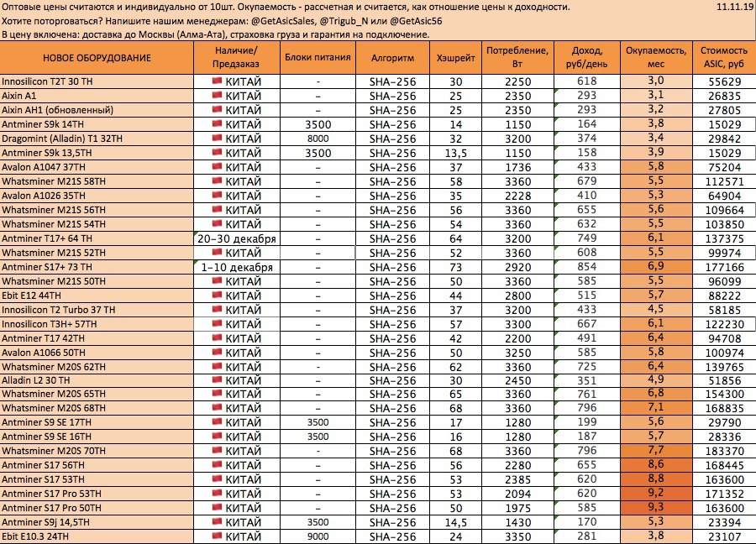Click the power supply cell 8000
This screenshot has height=544, width=756.
(318, 139)
